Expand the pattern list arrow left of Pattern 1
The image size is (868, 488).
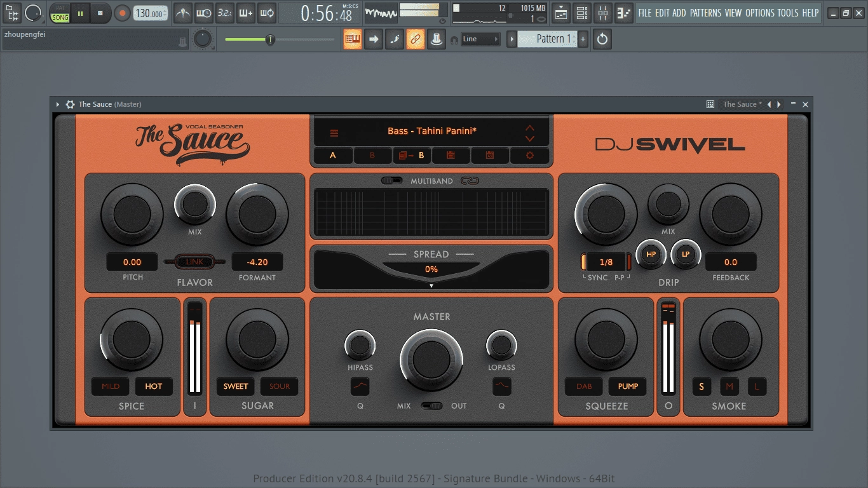point(512,39)
